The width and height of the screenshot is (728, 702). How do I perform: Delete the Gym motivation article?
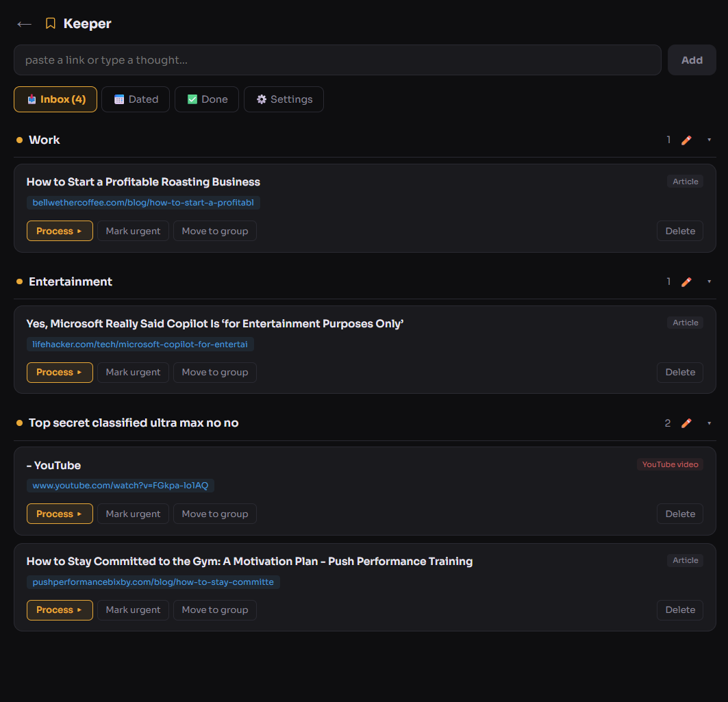pos(679,610)
